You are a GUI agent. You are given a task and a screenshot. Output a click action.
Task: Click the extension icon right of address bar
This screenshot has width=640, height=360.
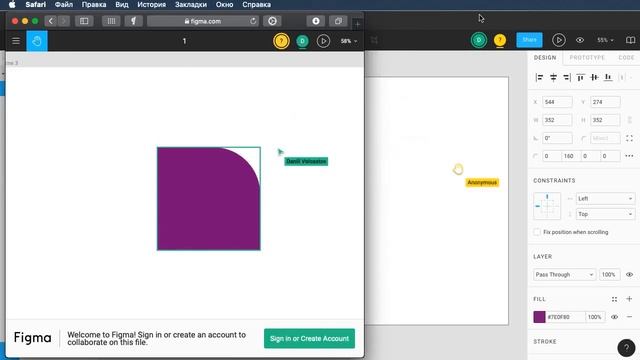[x=272, y=21]
